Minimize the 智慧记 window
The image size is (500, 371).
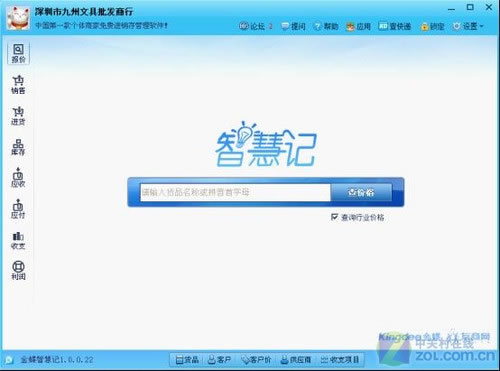[451, 8]
